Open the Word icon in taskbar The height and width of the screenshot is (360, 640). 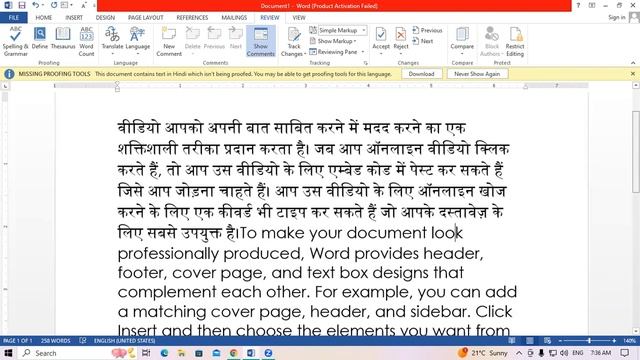tap(251, 353)
